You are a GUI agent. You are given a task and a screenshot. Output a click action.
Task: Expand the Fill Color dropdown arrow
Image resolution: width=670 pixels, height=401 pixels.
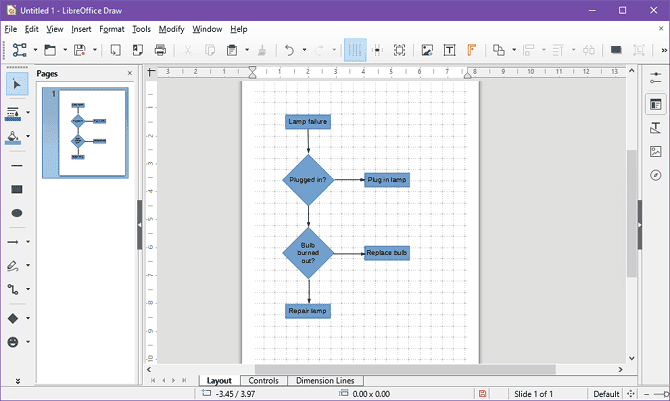28,136
